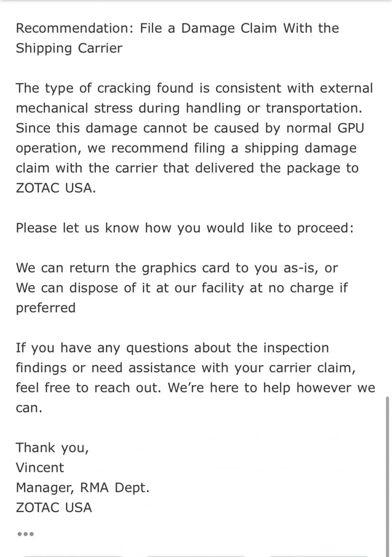The image size is (392, 557).
Task: Click "findings or need assistance with your carrier claim"
Action: [185, 368]
